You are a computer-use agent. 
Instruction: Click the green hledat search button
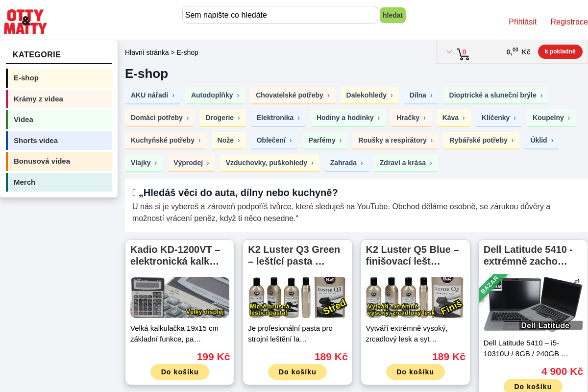click(392, 15)
